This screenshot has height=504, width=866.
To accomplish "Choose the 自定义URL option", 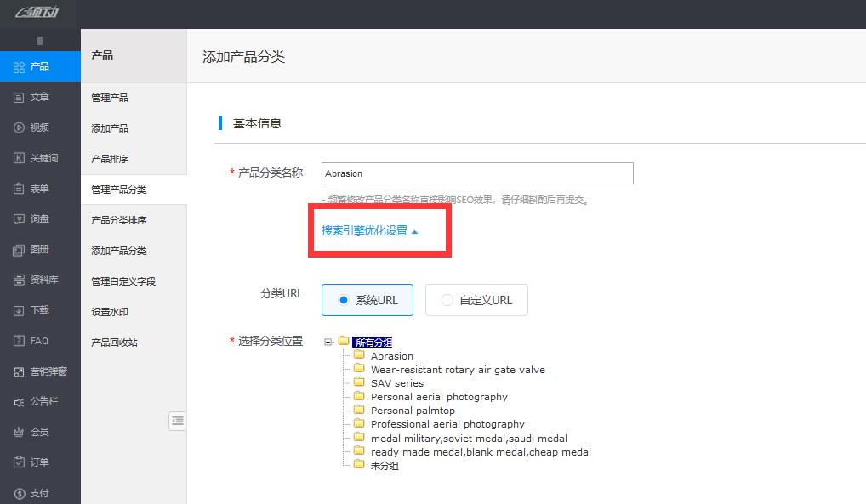I will coord(476,299).
